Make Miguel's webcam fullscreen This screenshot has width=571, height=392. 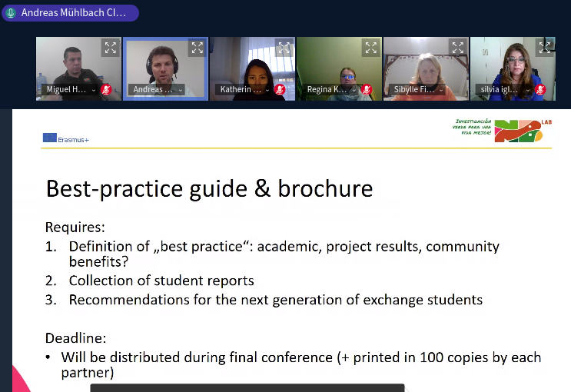(111, 48)
